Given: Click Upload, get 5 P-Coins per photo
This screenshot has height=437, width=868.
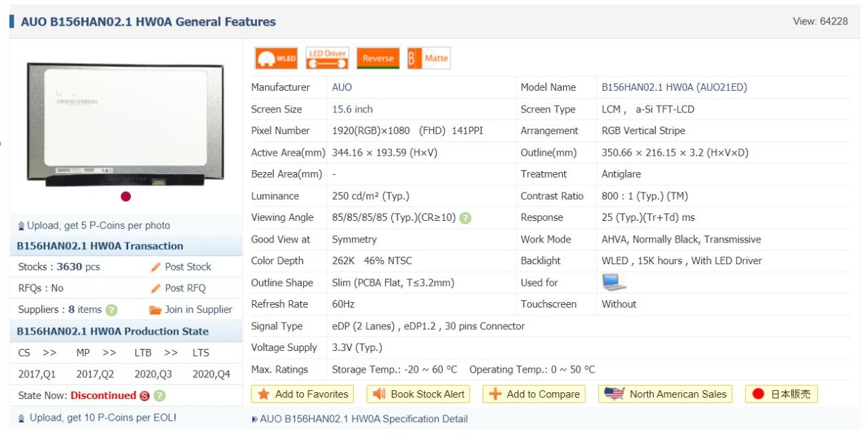Looking at the screenshot, I should (x=98, y=226).
